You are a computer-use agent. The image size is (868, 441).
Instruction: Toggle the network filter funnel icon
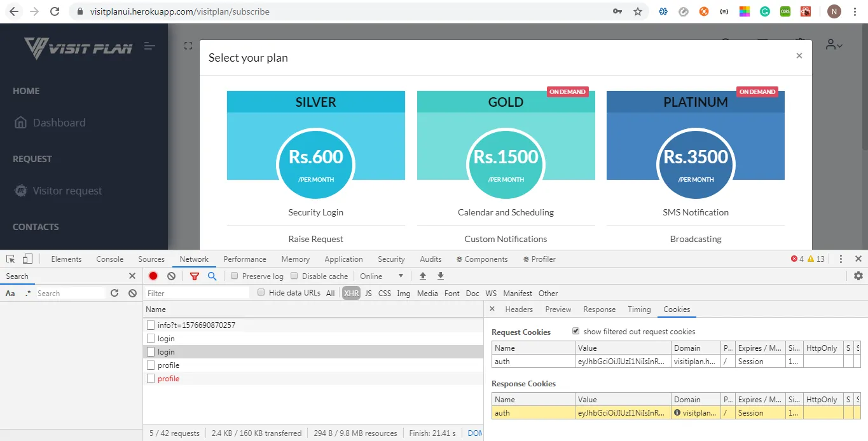[x=195, y=276]
